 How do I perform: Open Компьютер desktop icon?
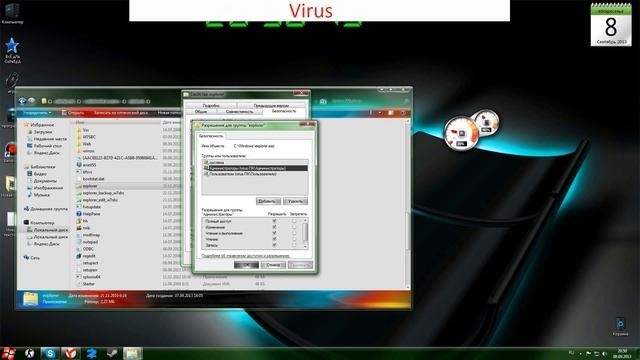pyautogui.click(x=12, y=13)
